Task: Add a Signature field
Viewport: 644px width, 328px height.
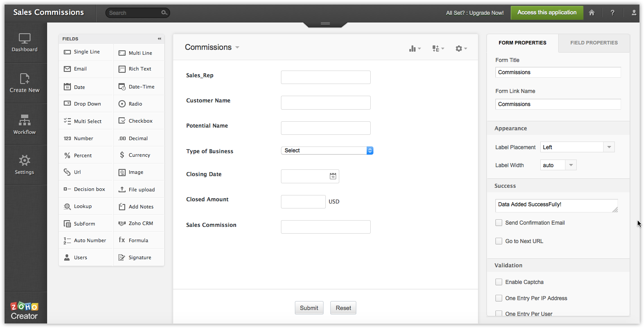Action: pyautogui.click(x=139, y=257)
